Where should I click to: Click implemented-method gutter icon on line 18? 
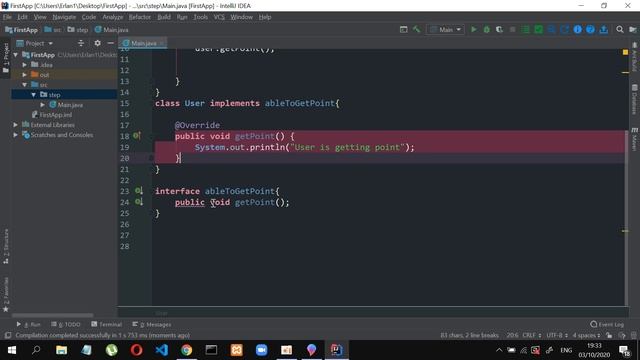[x=137, y=136]
